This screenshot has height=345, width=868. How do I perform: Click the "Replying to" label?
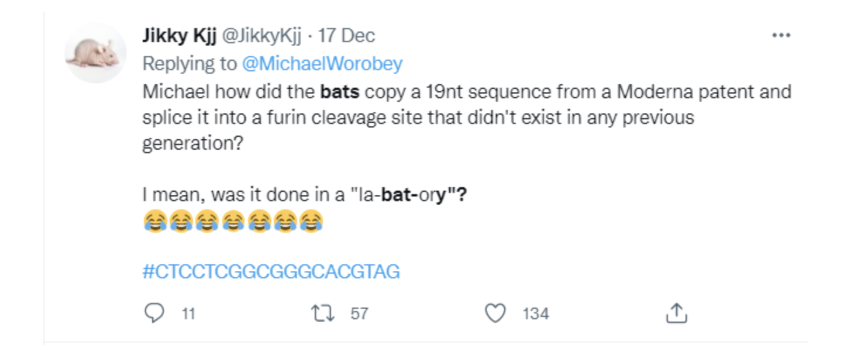click(x=190, y=64)
